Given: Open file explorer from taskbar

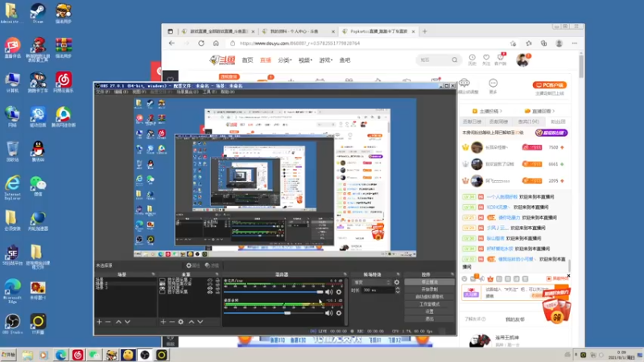Looking at the screenshot, I should (27, 355).
